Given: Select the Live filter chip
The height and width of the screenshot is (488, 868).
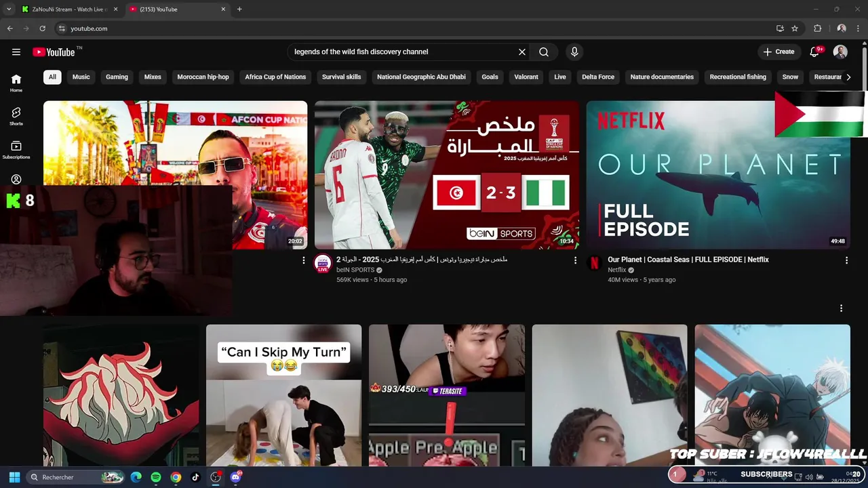Looking at the screenshot, I should (x=560, y=77).
